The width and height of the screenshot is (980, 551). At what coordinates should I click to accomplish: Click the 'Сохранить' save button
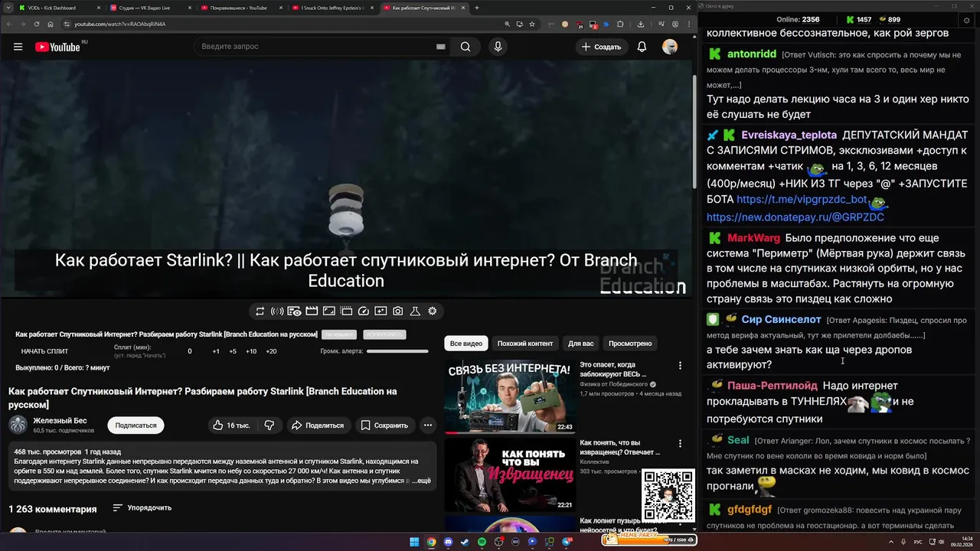(384, 425)
